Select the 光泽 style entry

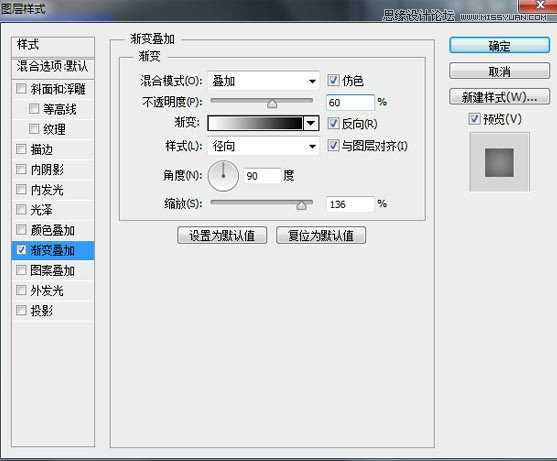coord(41,210)
